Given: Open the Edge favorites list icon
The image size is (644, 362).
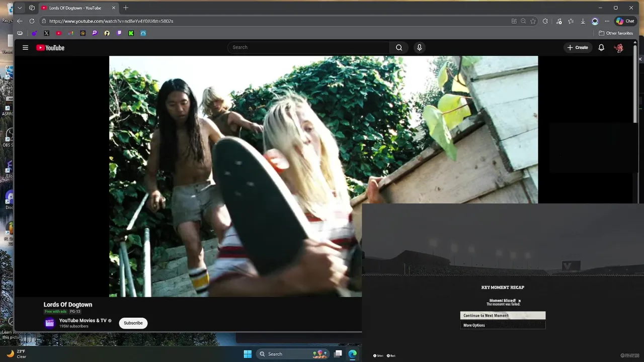Looking at the screenshot, I should click(x=571, y=21).
